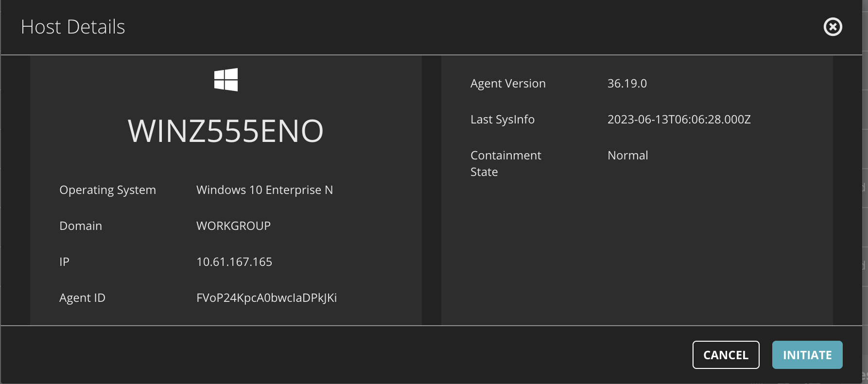Click the Domain label
The height and width of the screenshot is (384, 868).
pyautogui.click(x=81, y=226)
